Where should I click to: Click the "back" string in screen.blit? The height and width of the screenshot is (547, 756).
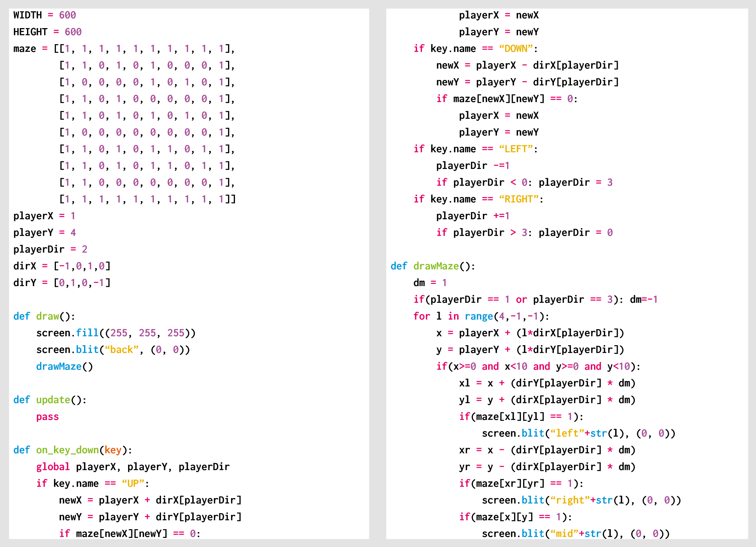click(x=121, y=350)
